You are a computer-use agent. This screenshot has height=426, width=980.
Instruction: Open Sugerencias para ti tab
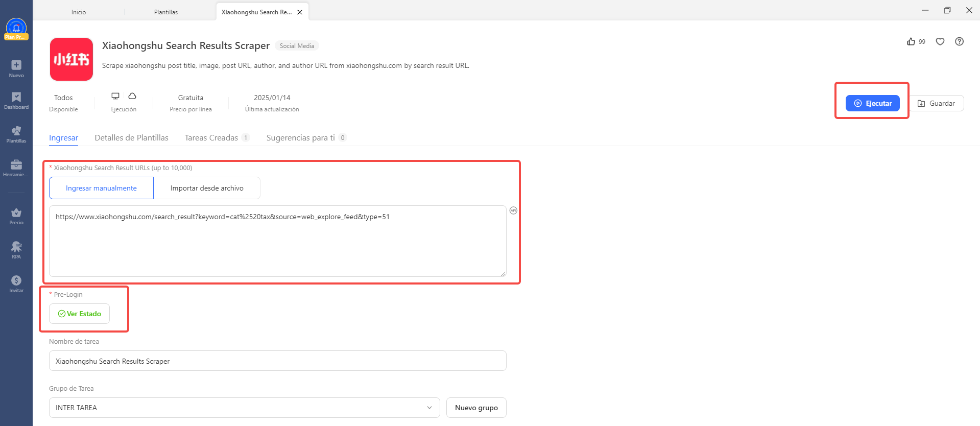tap(306, 138)
